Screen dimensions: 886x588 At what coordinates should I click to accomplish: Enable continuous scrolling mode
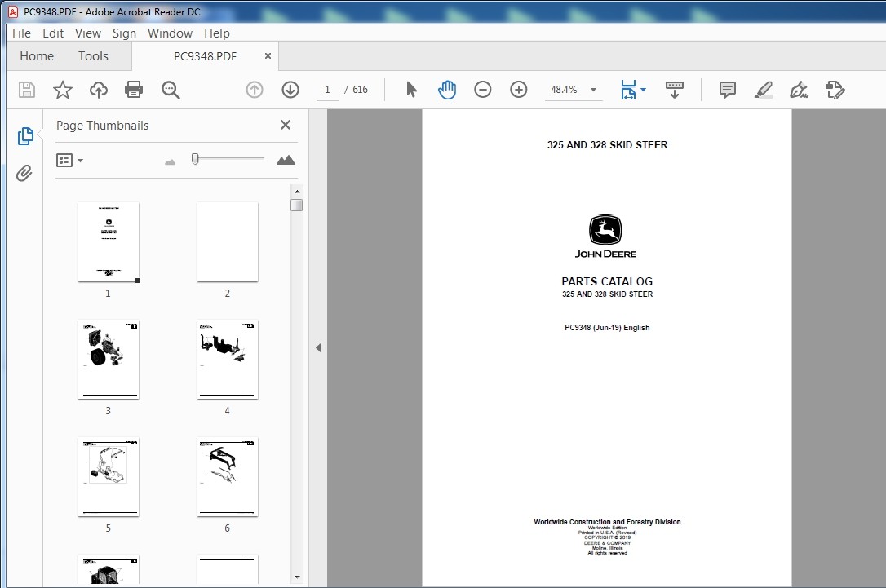coord(674,90)
